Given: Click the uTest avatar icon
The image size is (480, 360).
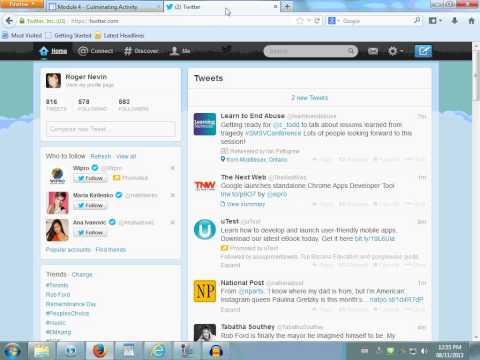Looking at the screenshot, I should pos(205,229).
